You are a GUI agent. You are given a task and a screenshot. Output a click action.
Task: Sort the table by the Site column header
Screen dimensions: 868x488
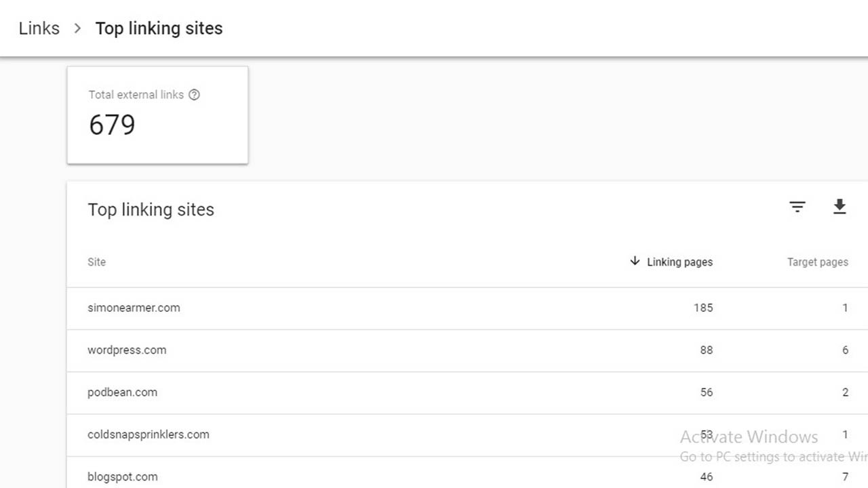point(96,262)
